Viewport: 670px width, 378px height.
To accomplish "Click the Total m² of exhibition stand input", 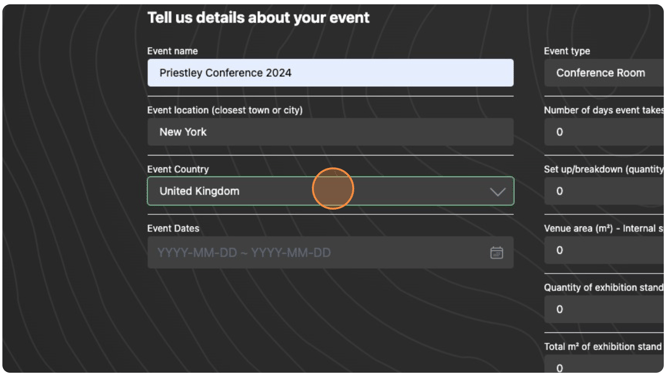I will [x=604, y=366].
